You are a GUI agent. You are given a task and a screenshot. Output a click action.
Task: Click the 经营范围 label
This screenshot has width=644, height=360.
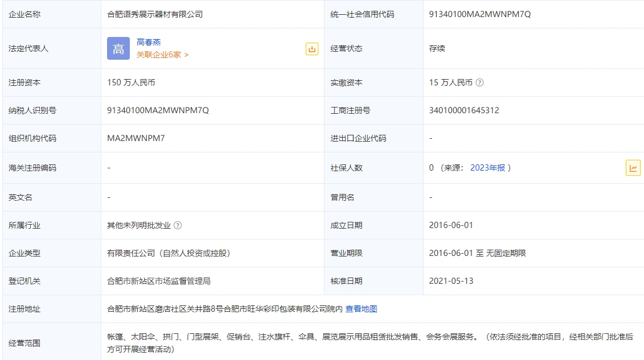click(24, 343)
